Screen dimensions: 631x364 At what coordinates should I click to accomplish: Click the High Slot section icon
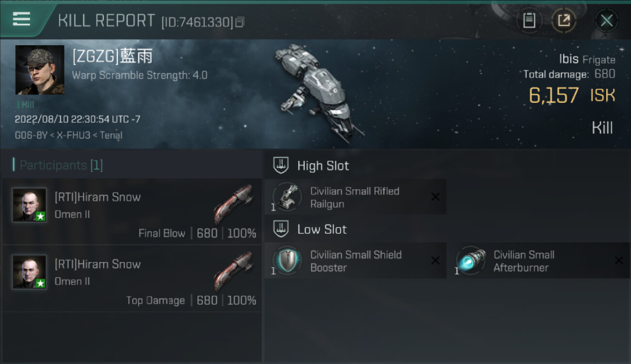click(x=281, y=165)
